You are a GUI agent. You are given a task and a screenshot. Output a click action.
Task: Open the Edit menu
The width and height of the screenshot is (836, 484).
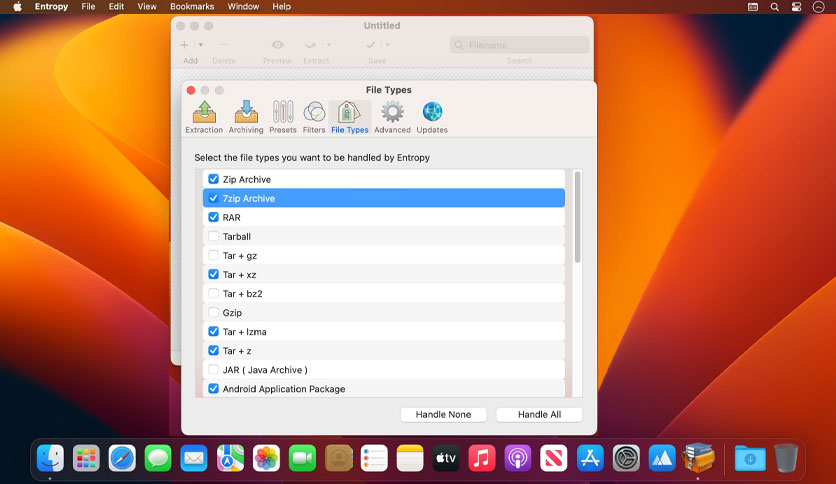click(x=116, y=6)
